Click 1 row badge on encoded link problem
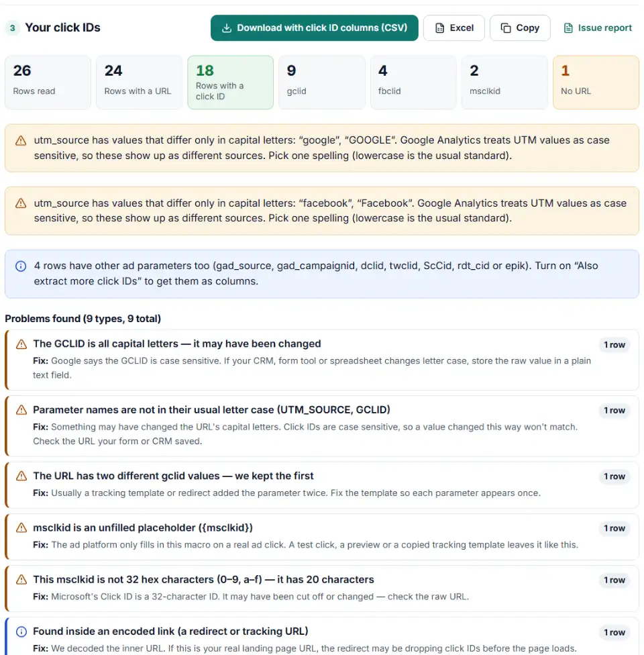 614,633
